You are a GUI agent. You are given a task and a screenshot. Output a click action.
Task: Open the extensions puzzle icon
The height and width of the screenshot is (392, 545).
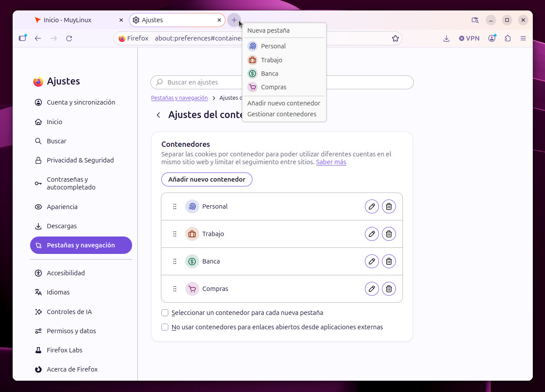[x=508, y=38]
